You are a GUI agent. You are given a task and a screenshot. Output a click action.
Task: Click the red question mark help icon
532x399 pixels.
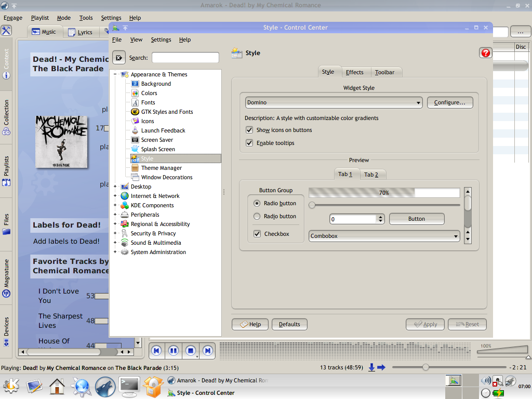pos(486,53)
